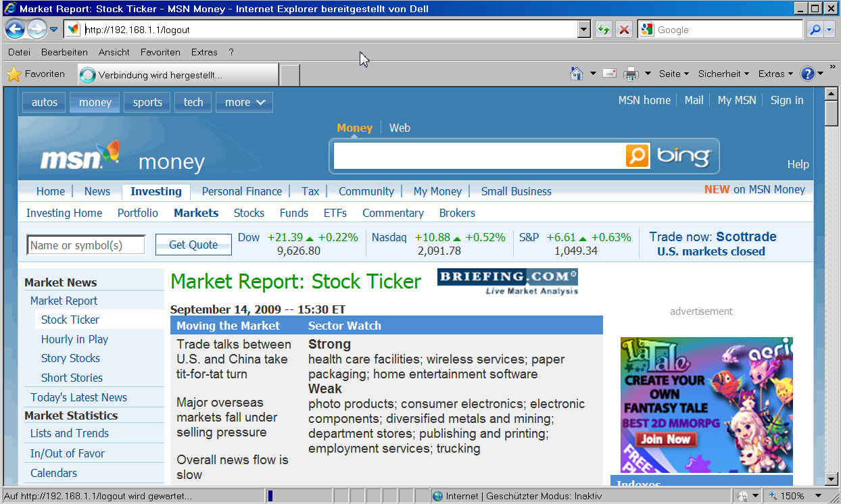Click the green refresh page icon

604,30
